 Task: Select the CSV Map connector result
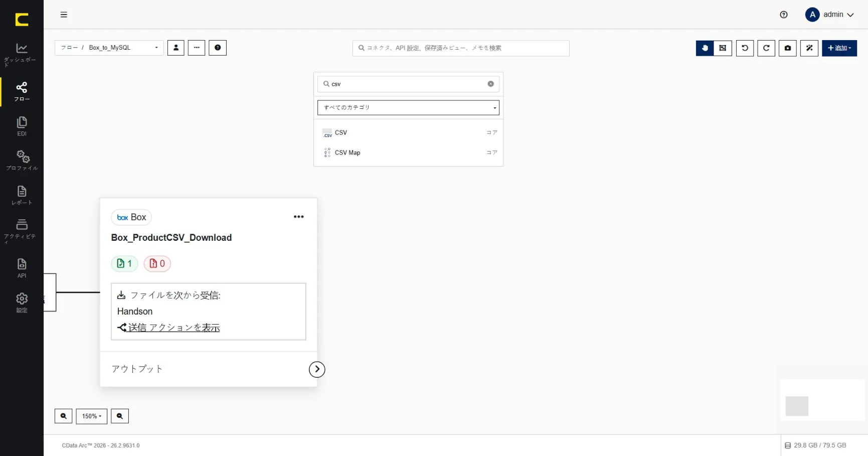[x=408, y=153]
